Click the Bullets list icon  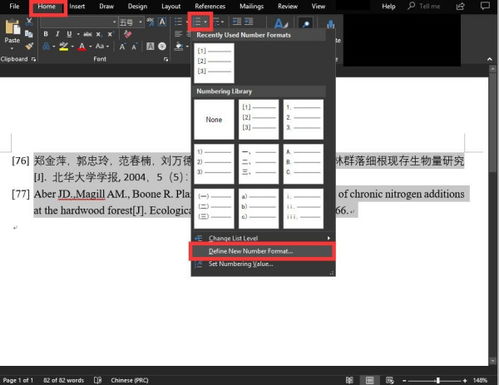coord(179,22)
